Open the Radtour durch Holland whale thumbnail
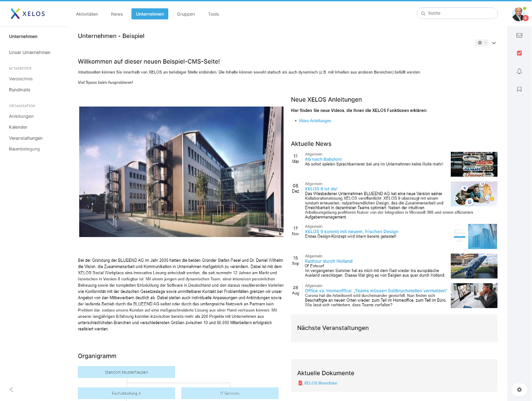Viewport: 532px width, 401px height. 474,266
